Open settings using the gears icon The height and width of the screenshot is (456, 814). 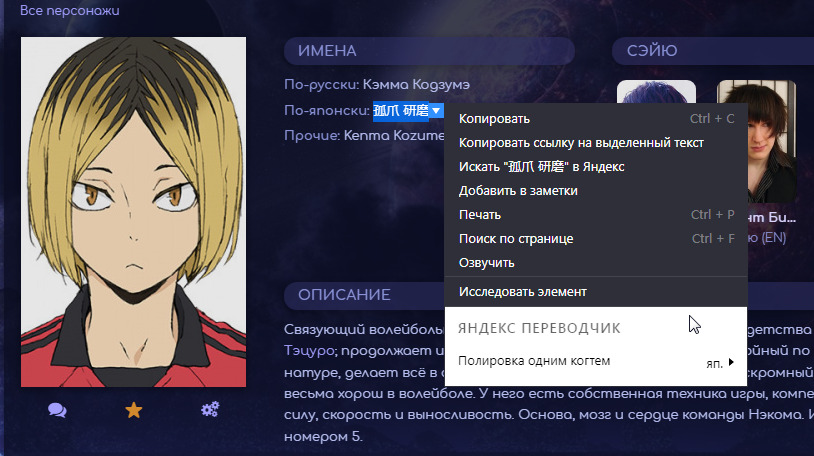click(x=210, y=409)
